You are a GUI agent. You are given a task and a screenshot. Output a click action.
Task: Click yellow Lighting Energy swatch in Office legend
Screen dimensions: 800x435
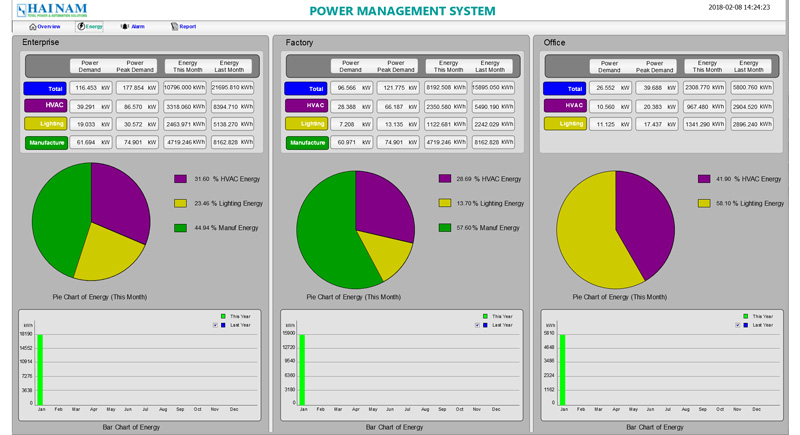coord(704,203)
